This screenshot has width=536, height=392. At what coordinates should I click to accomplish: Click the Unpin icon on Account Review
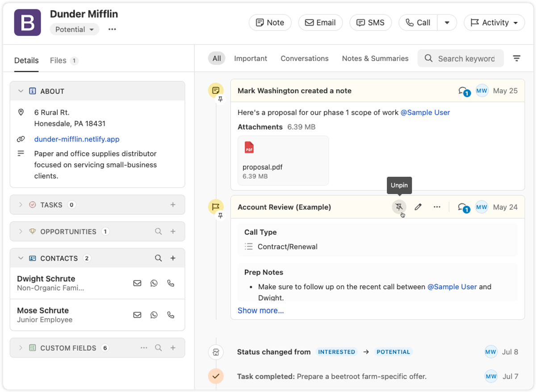[x=399, y=207]
